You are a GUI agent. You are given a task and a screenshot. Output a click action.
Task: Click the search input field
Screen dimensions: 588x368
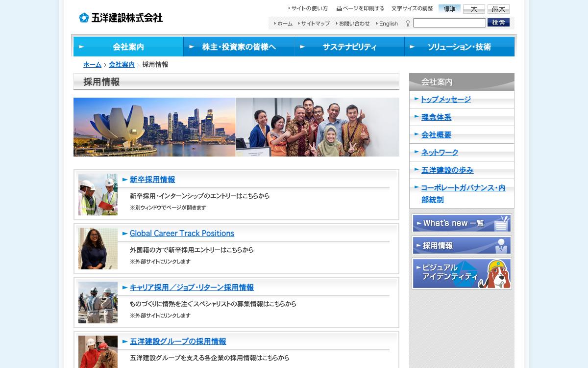(x=449, y=23)
